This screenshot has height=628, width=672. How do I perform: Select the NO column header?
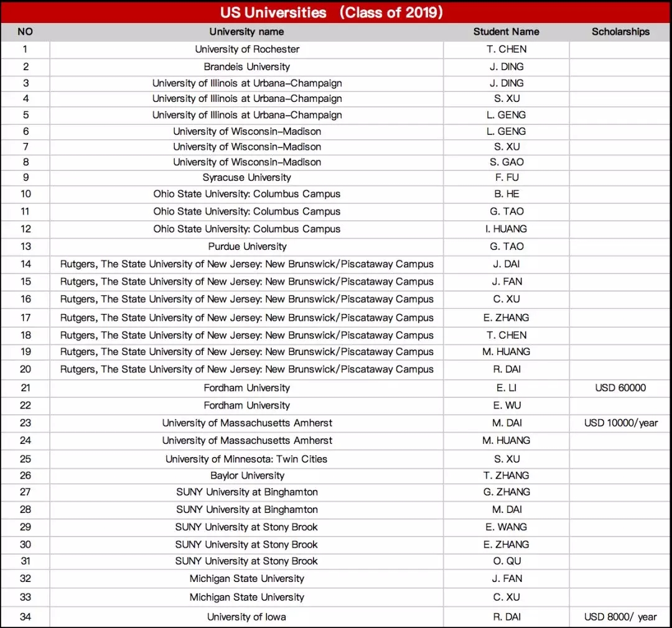pyautogui.click(x=26, y=32)
